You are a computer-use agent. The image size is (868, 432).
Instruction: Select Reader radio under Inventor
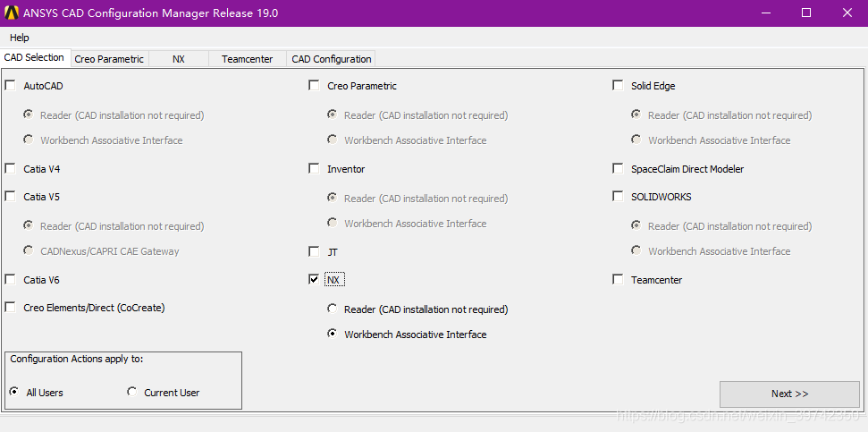tap(333, 198)
